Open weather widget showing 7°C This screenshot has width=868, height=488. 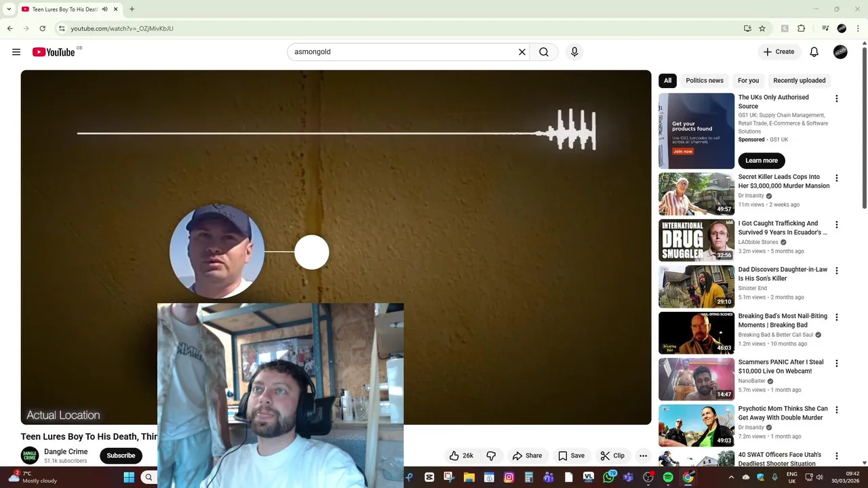[x=34, y=478]
